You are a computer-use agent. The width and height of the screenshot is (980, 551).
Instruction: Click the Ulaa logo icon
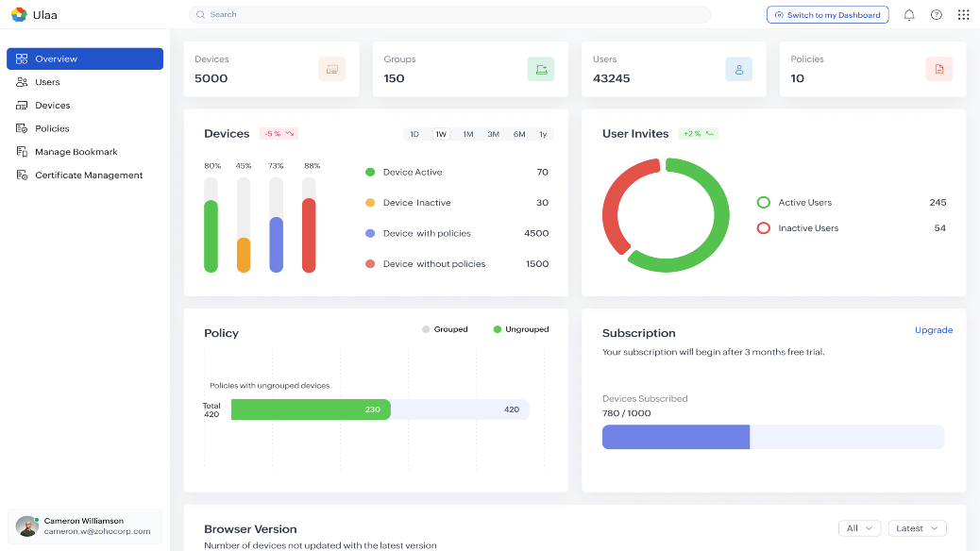coord(18,14)
